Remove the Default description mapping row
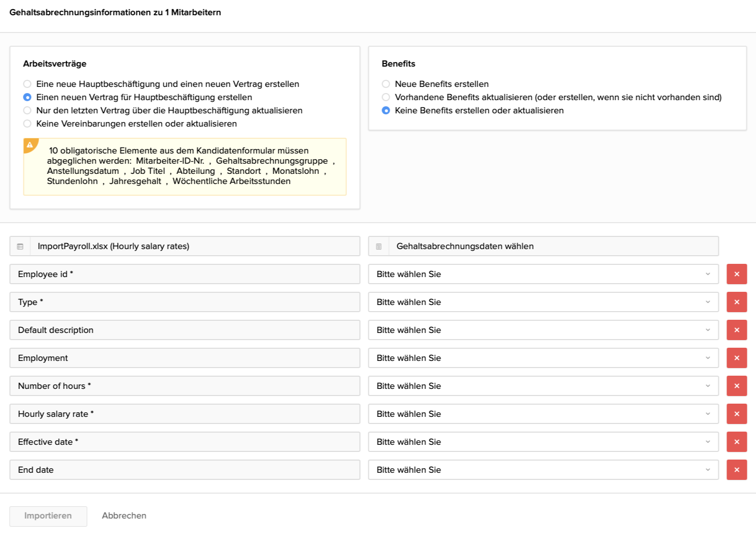 coord(736,330)
